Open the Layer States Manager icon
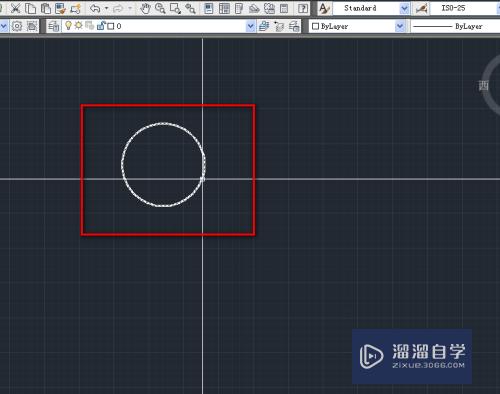 click(294, 26)
